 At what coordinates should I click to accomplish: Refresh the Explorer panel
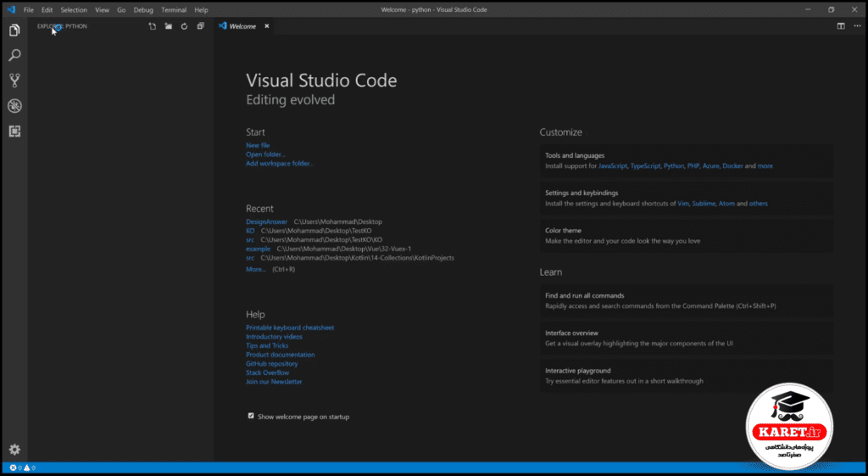(184, 26)
